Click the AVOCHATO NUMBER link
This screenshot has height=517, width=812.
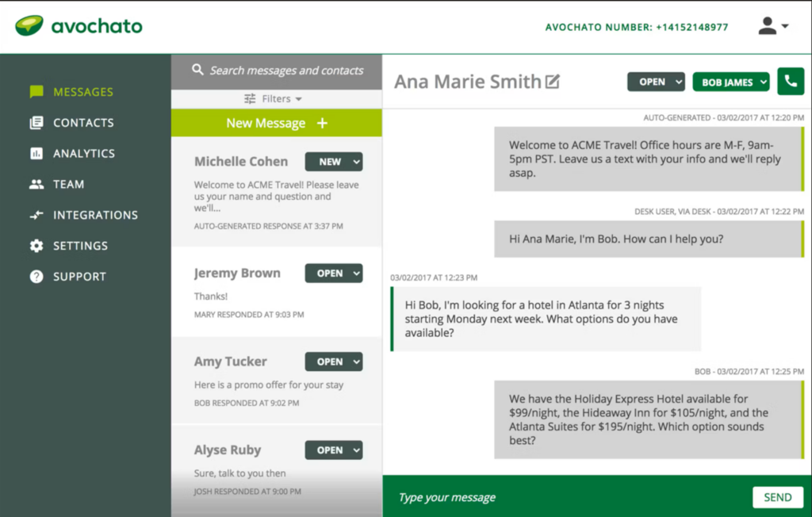tap(635, 26)
